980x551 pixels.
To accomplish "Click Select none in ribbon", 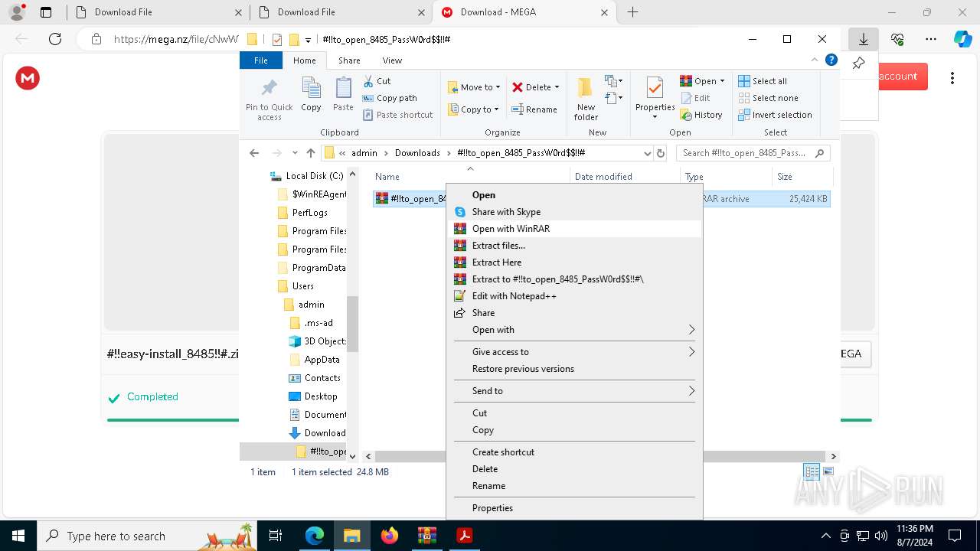I will pyautogui.click(x=768, y=98).
